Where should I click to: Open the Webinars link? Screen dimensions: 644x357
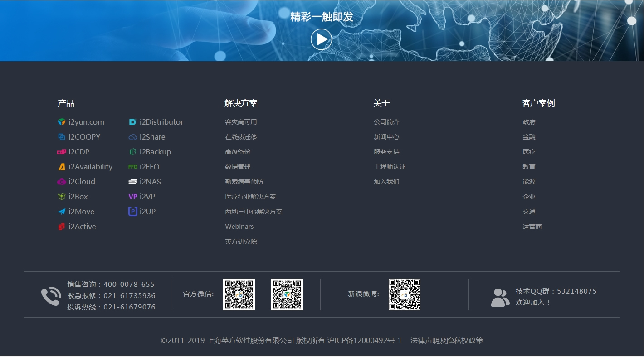(239, 227)
